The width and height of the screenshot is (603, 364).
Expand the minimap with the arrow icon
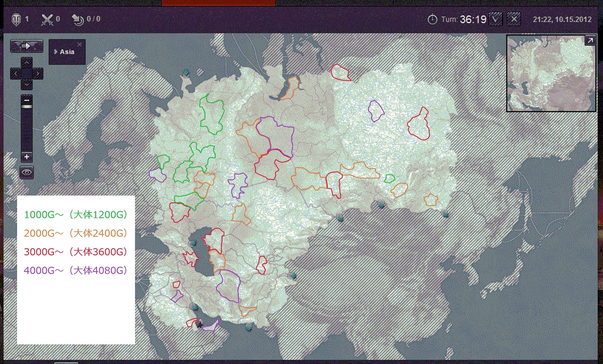click(590, 40)
